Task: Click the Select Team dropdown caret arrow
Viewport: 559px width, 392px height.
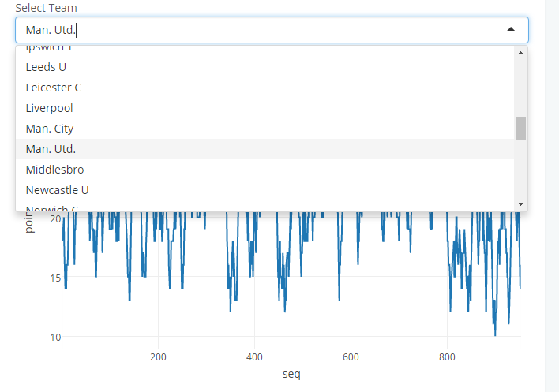Action: (x=511, y=29)
